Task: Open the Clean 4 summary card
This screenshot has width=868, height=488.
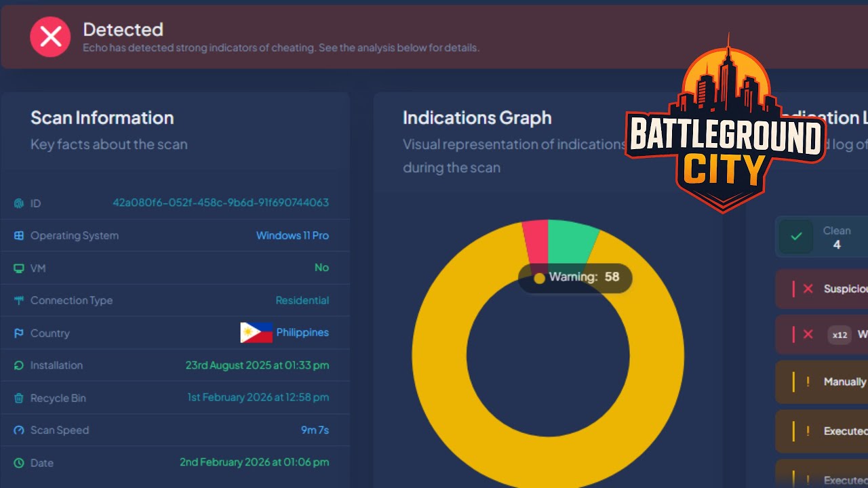Action: [x=822, y=237]
